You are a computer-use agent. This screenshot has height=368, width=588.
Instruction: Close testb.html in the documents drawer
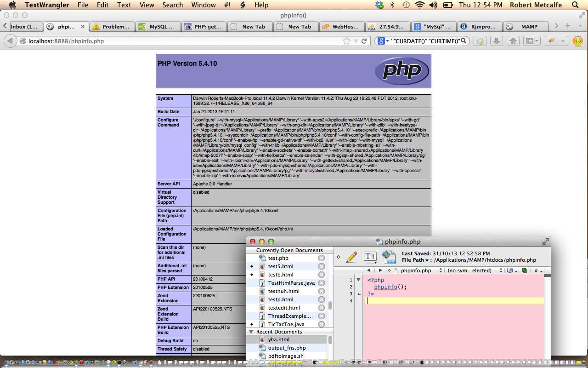click(322, 275)
